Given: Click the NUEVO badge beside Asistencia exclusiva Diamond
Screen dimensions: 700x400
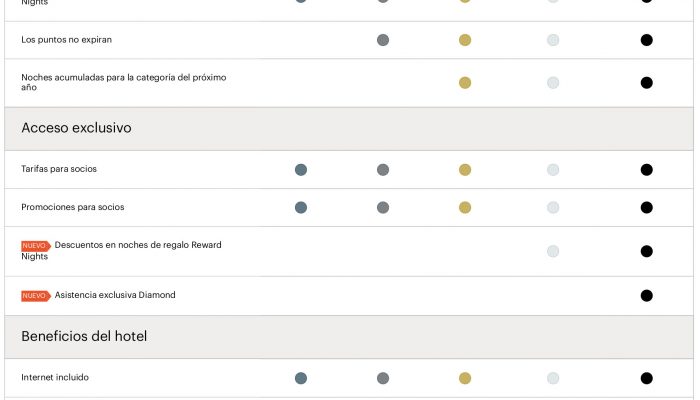Looking at the screenshot, I should coord(36,296).
